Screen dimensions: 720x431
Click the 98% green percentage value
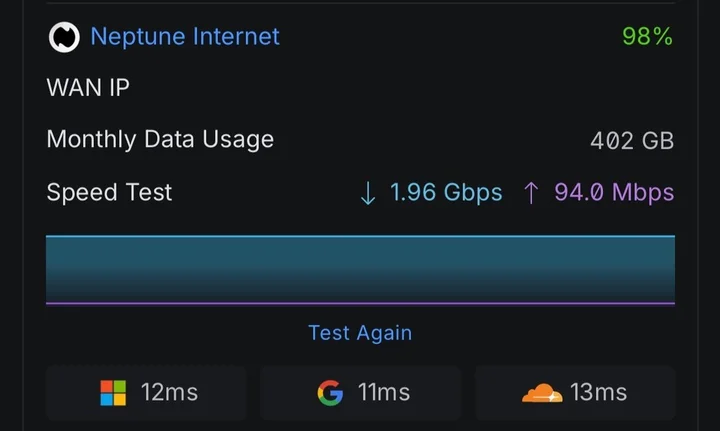click(x=647, y=37)
